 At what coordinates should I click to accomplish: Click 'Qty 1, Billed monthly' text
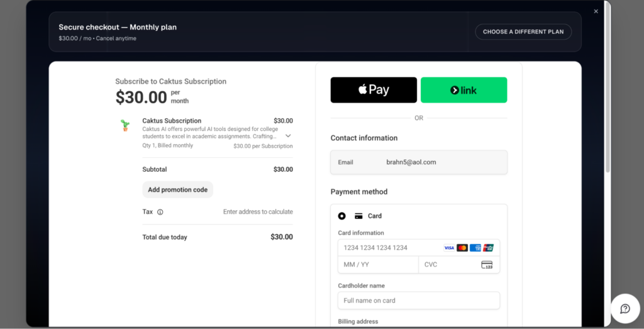coord(167,145)
